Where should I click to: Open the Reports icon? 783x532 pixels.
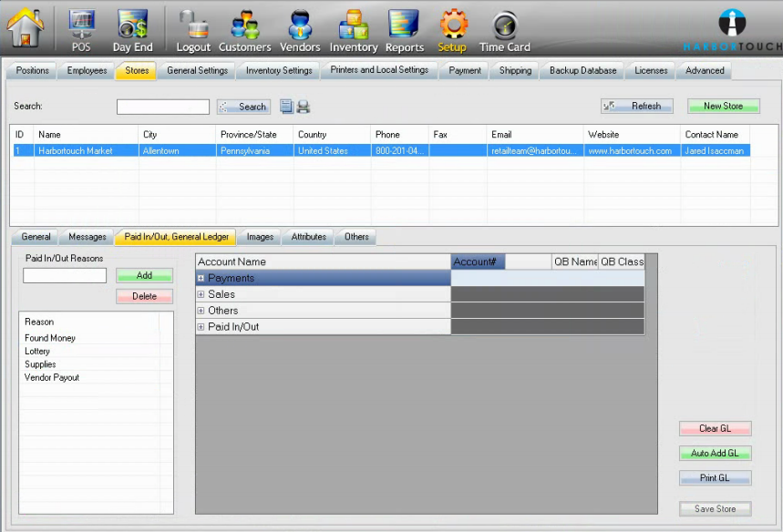(x=404, y=27)
